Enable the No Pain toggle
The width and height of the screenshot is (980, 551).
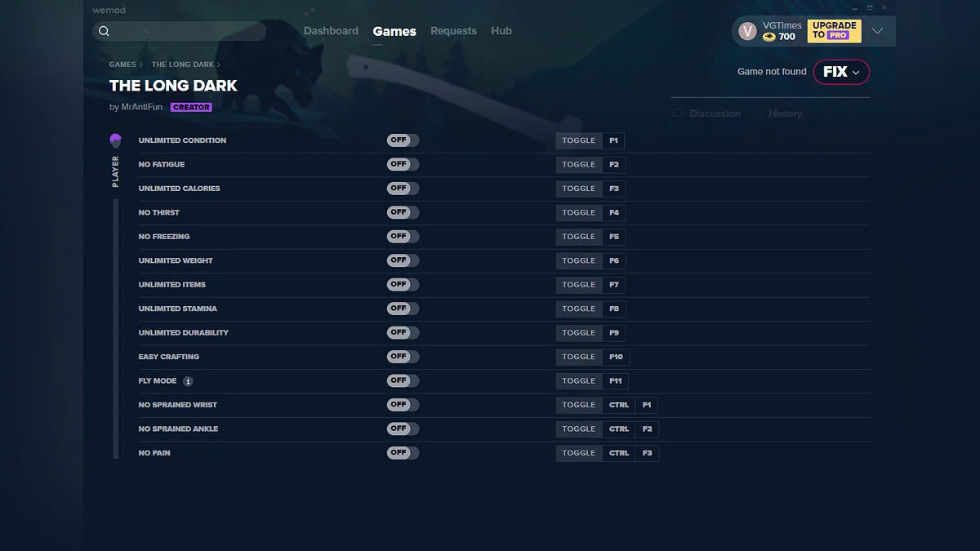point(402,452)
